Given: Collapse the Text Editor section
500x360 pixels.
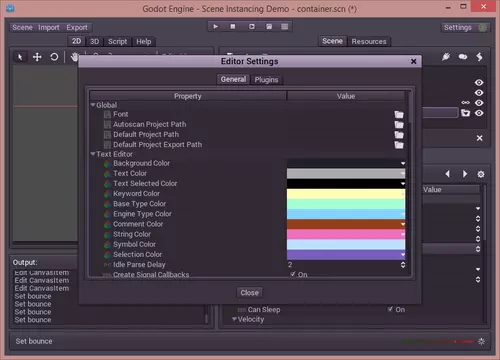Looking at the screenshot, I should click(x=93, y=154).
